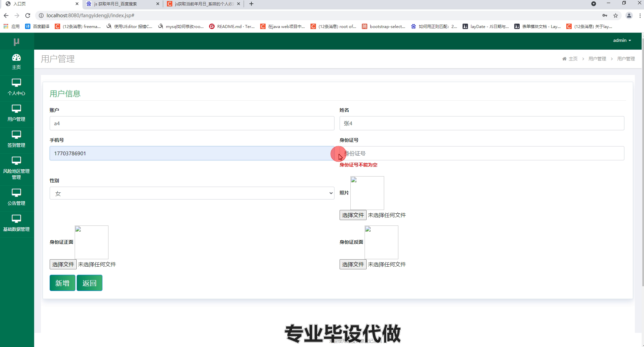
Task: Choose file for 身份证反面 upload
Action: tap(353, 264)
